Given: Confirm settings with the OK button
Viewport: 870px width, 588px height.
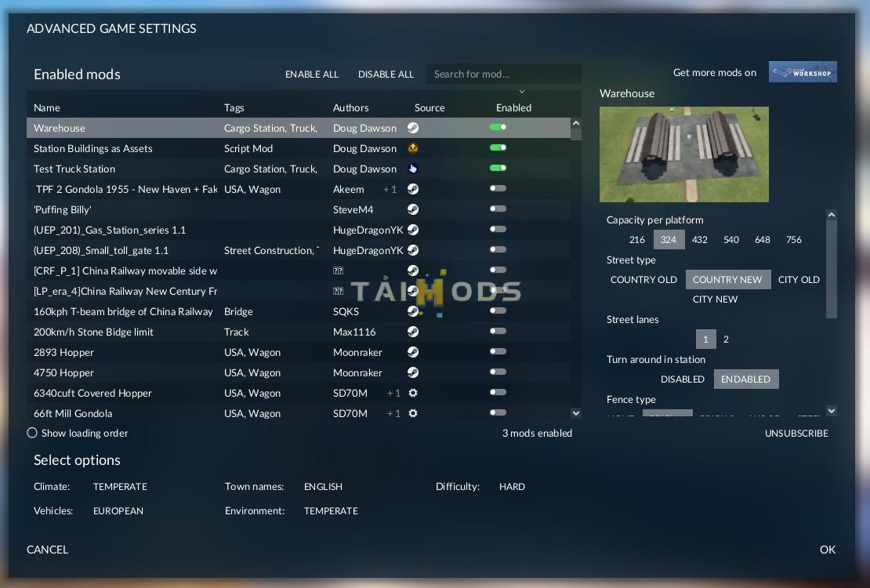Looking at the screenshot, I should [827, 550].
